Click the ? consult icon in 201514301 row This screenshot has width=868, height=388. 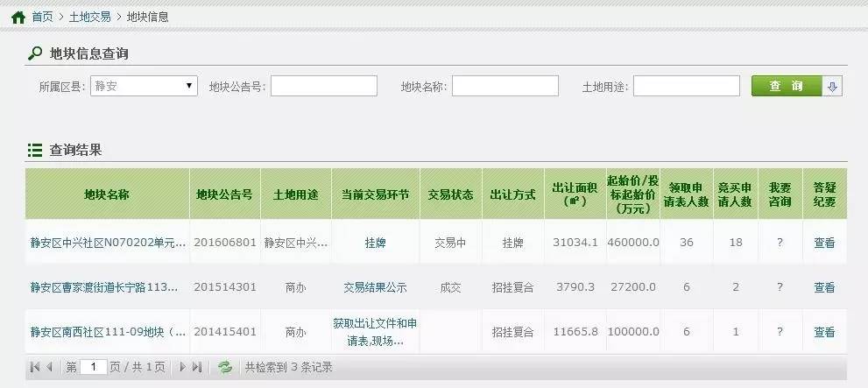pos(780,287)
